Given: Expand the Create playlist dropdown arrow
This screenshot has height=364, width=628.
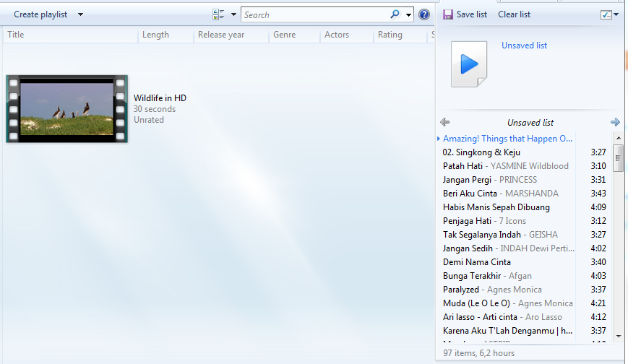Looking at the screenshot, I should (x=80, y=14).
